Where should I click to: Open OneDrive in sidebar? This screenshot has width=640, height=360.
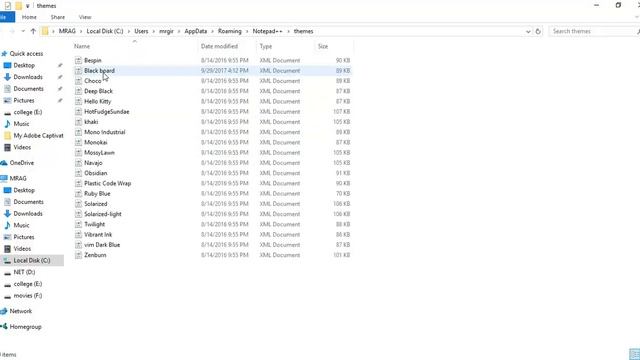pyautogui.click(x=22, y=162)
